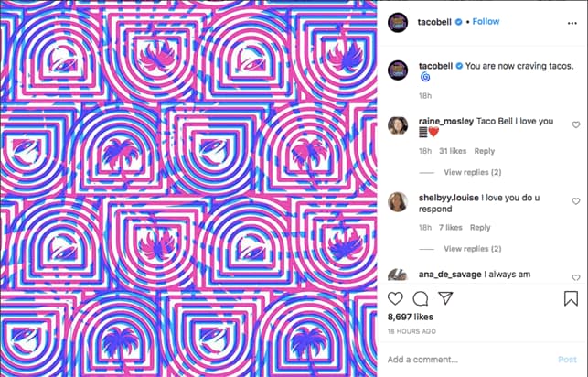Click raine_mosley's avatar
Image resolution: width=588 pixels, height=377 pixels.
tap(398, 125)
